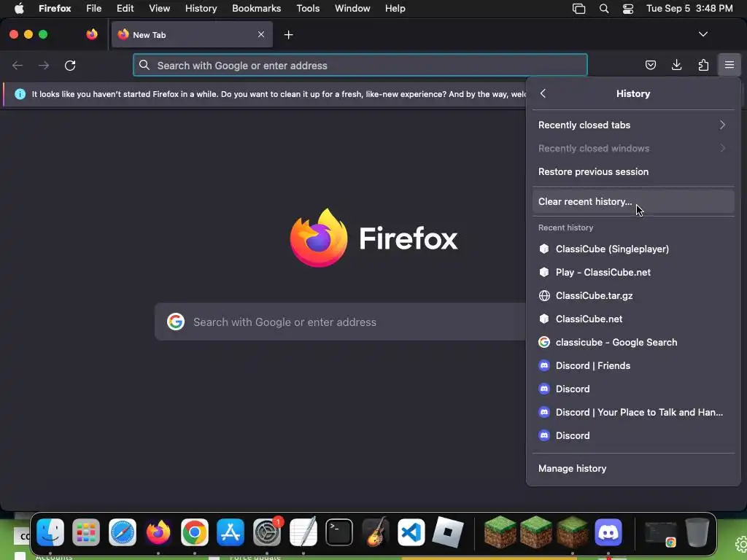Click the info icon in notification bar

click(x=20, y=94)
